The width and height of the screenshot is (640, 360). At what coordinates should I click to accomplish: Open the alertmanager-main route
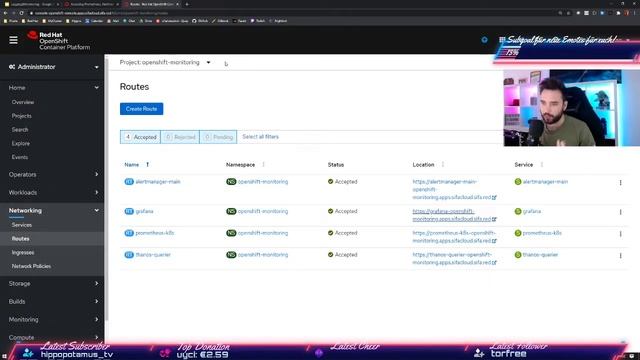coord(158,182)
